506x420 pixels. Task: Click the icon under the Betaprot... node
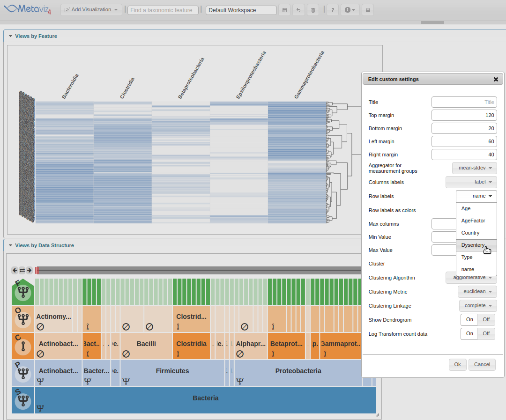click(x=273, y=354)
